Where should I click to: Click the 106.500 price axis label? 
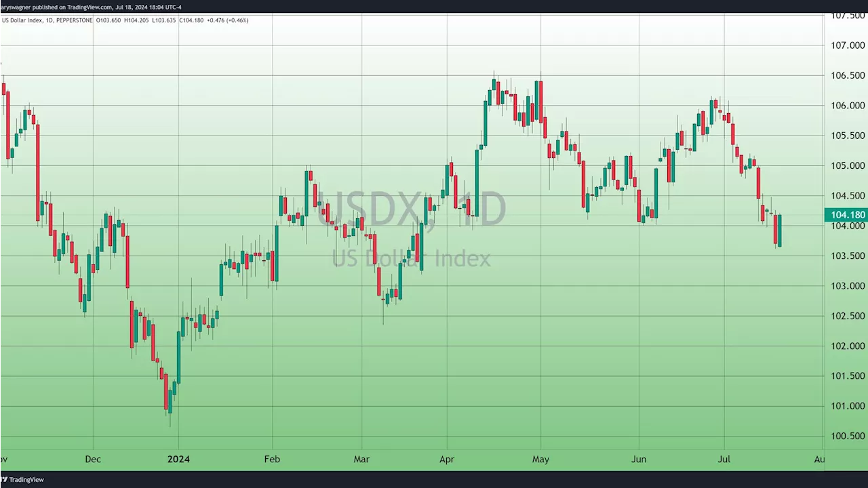(848, 75)
